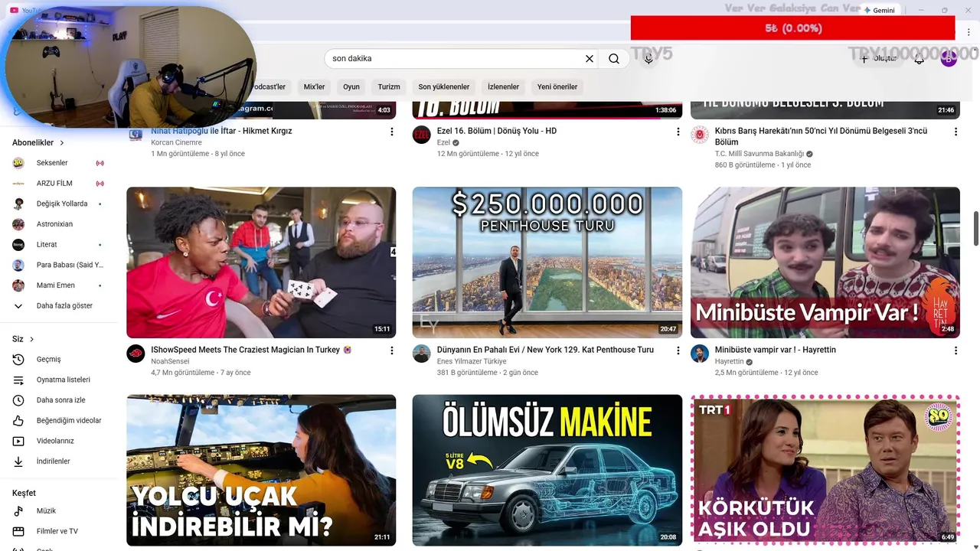Play the IShowSpeed card trick thumbnail

(x=261, y=262)
